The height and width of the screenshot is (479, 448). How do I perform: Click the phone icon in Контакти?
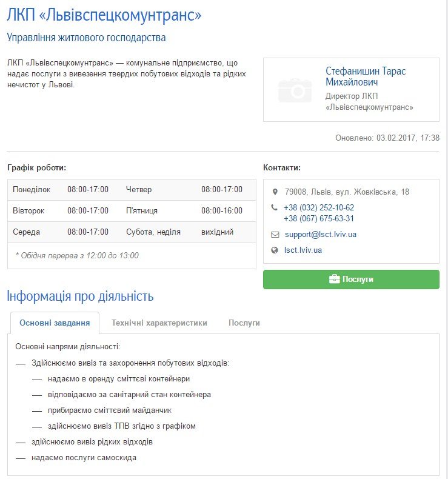click(x=275, y=207)
